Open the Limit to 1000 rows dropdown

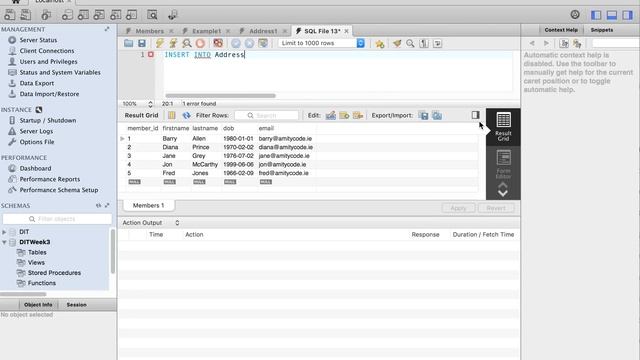(x=322, y=43)
